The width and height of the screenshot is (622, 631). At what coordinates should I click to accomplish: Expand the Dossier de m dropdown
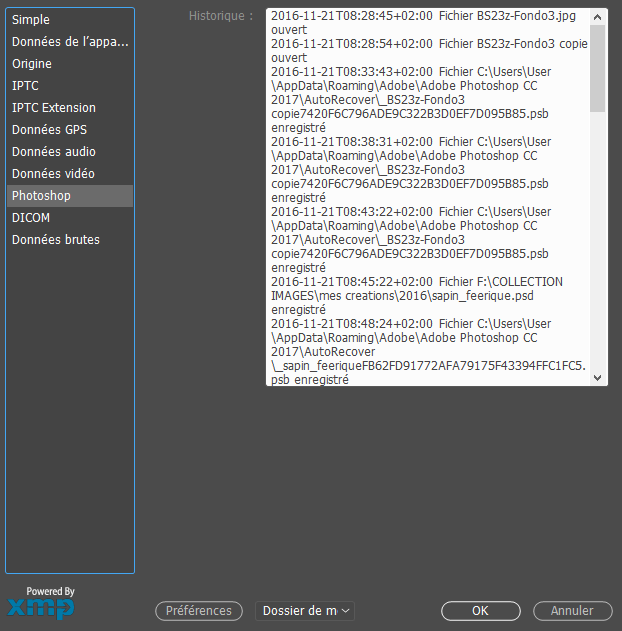click(x=305, y=611)
